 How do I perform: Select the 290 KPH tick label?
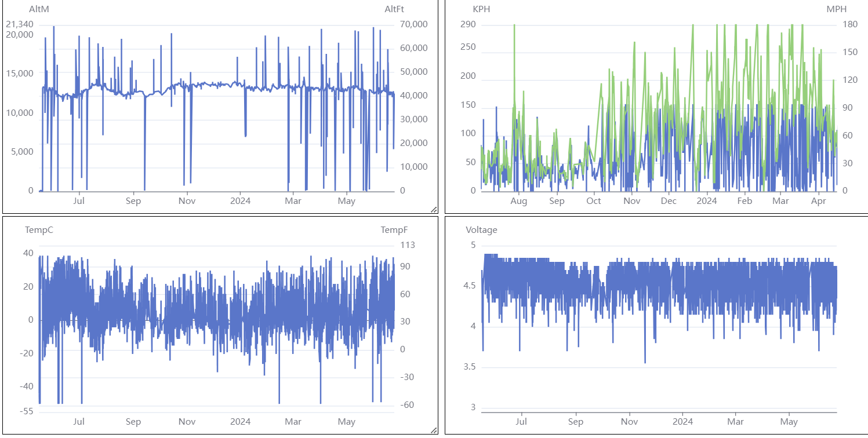[x=468, y=24]
